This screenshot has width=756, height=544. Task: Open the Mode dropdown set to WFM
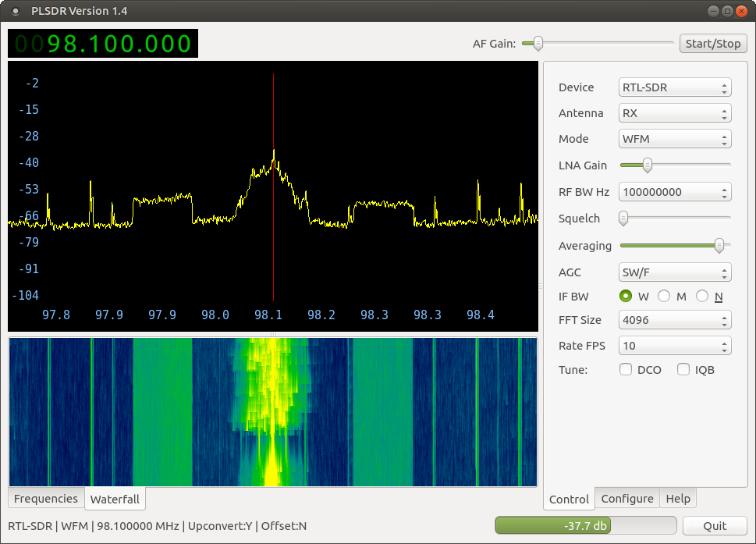pyautogui.click(x=674, y=139)
